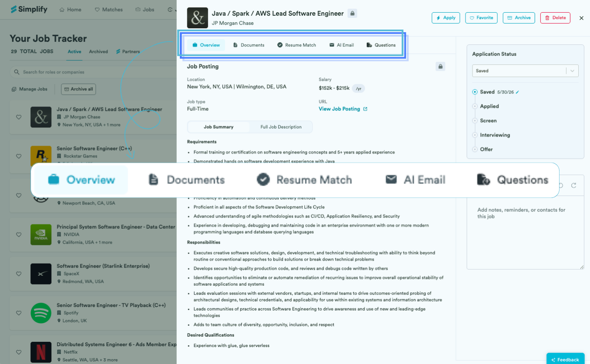590x364 pixels.
Task: Show Active jobs in the tracker
Action: [x=74, y=52]
